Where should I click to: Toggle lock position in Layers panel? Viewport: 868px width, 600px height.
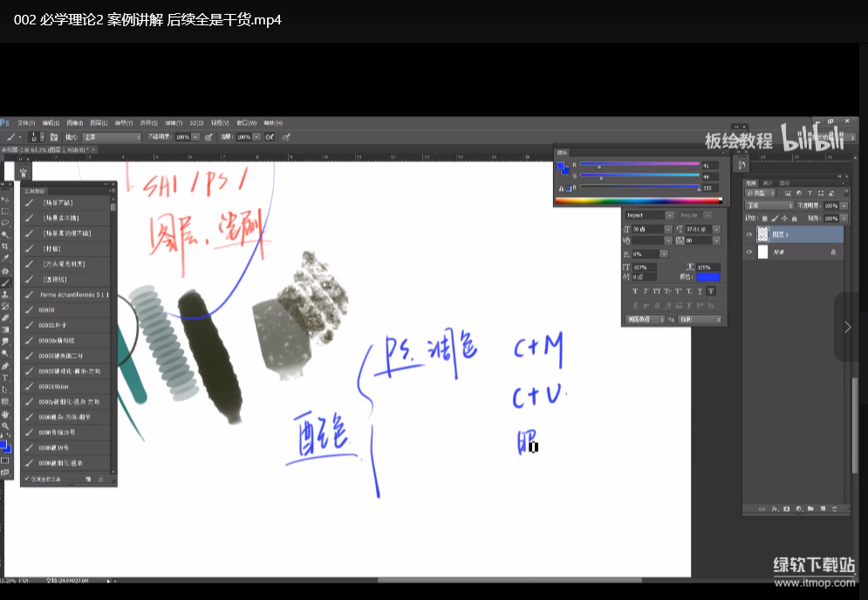click(x=784, y=219)
